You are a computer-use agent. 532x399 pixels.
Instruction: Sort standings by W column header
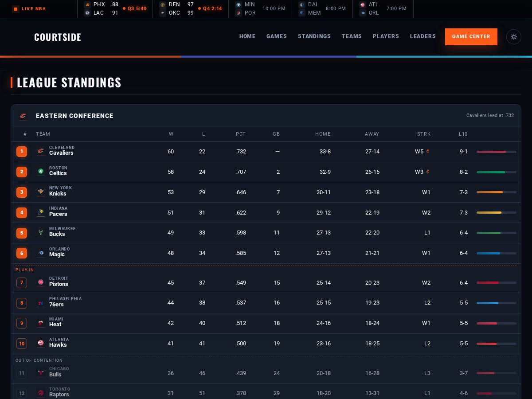(x=171, y=134)
